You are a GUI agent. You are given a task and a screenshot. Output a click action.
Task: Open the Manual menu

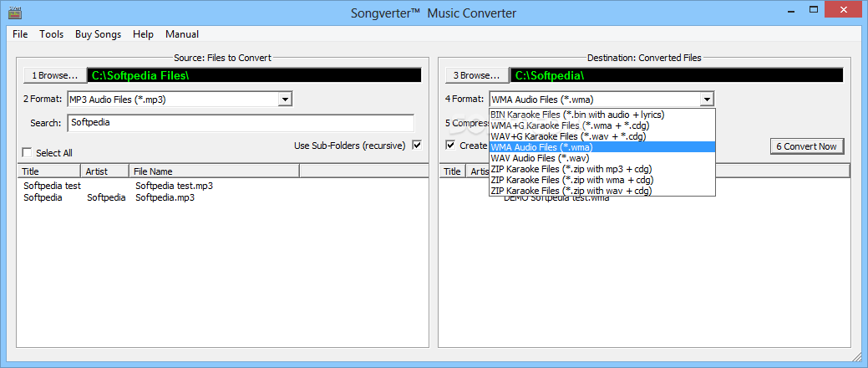pos(182,34)
